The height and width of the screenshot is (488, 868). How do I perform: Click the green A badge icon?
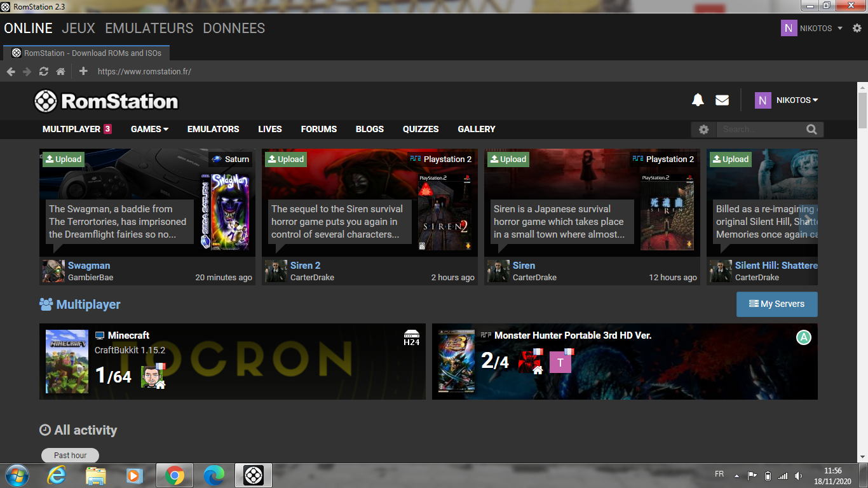[x=803, y=337]
